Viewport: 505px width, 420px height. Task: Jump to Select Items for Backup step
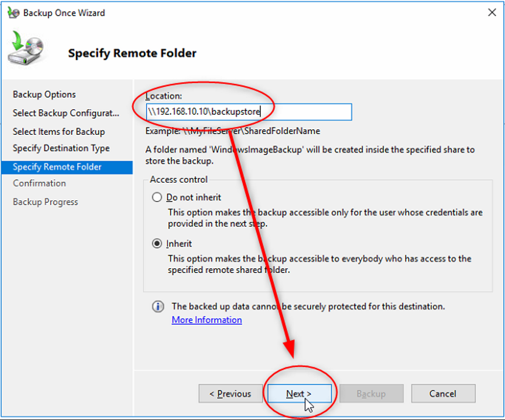click(59, 132)
